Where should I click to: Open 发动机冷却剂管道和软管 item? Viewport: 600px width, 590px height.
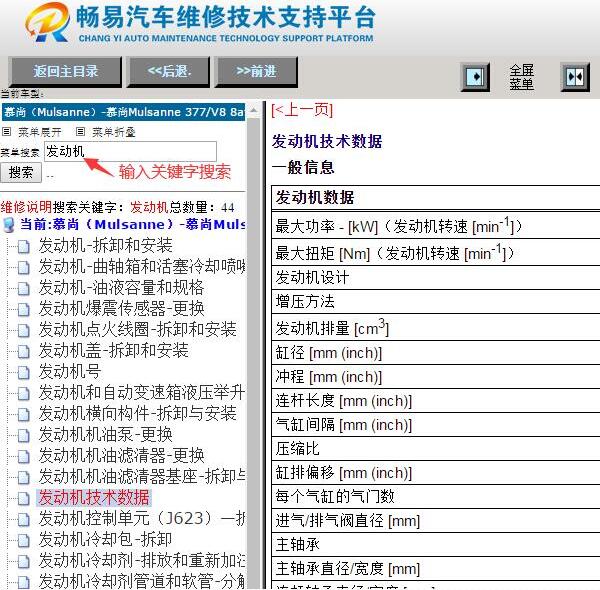tap(142, 581)
